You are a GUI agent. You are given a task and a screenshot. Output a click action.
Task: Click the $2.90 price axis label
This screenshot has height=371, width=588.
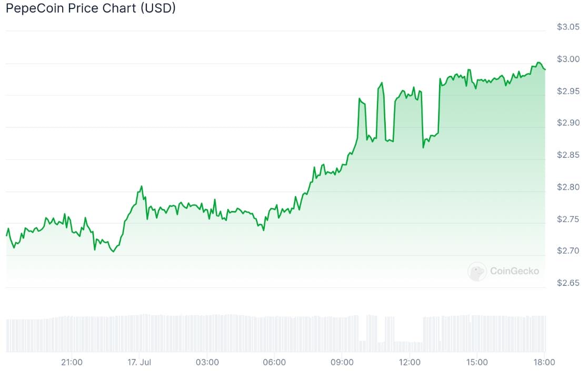click(x=568, y=123)
